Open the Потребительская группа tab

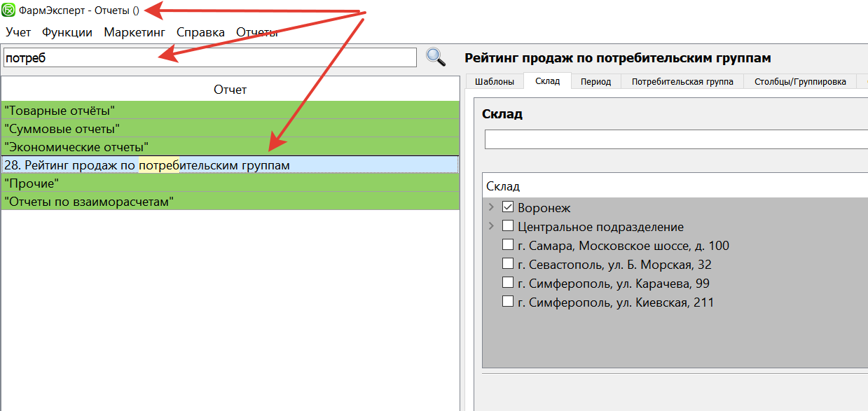(x=682, y=82)
